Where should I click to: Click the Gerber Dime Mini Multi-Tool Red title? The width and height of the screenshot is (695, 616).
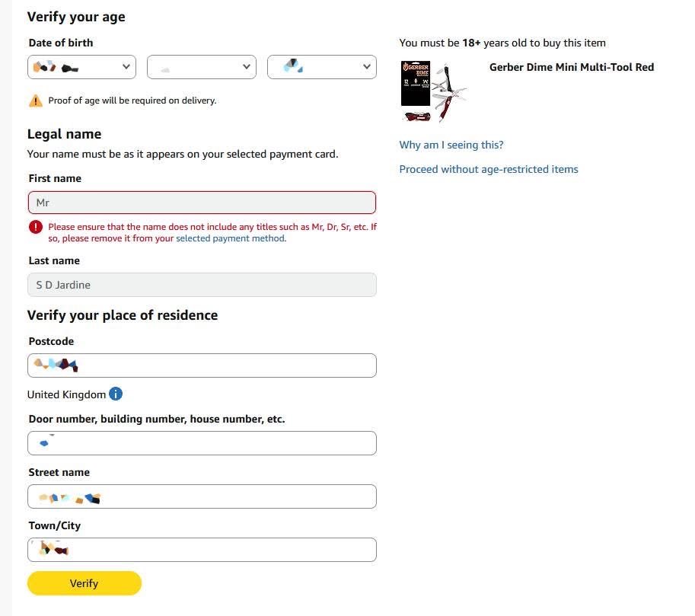click(x=572, y=67)
